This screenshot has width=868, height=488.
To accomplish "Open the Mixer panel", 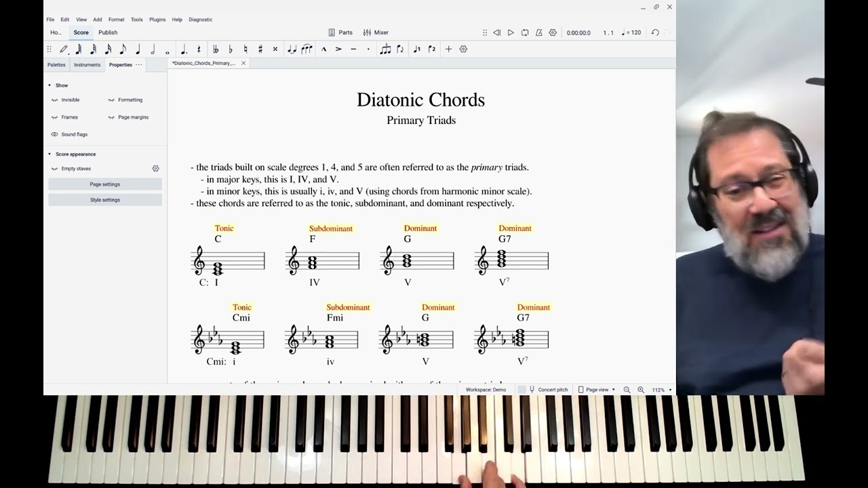I will point(376,33).
